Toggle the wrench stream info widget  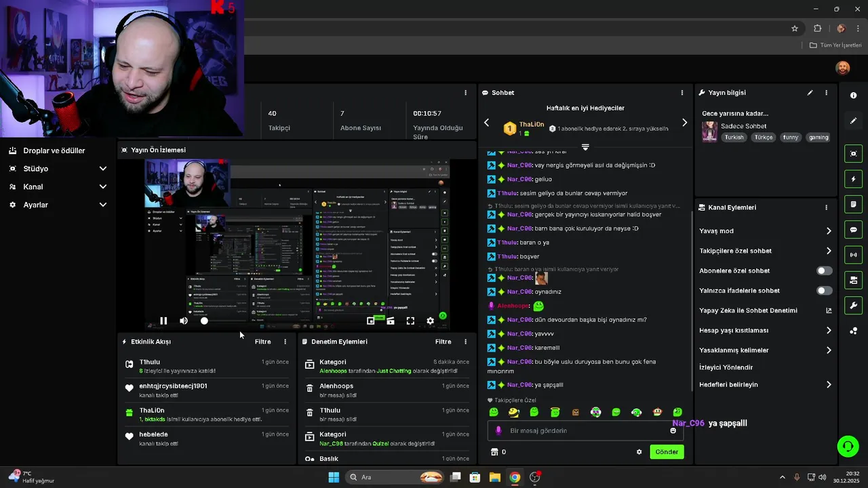coord(853,305)
